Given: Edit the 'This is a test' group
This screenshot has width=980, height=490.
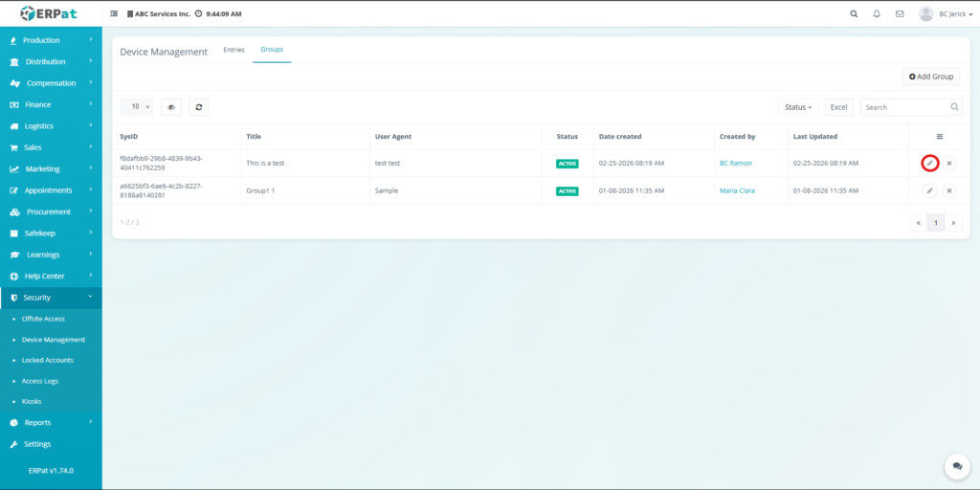Looking at the screenshot, I should point(929,163).
